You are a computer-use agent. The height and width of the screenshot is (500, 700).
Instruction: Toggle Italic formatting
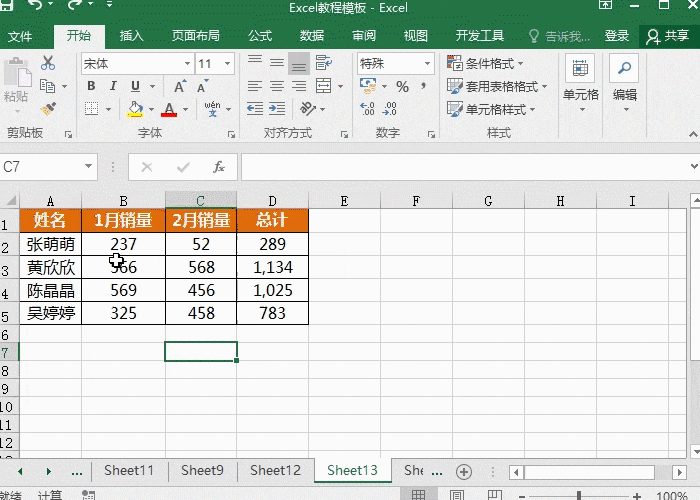111,87
